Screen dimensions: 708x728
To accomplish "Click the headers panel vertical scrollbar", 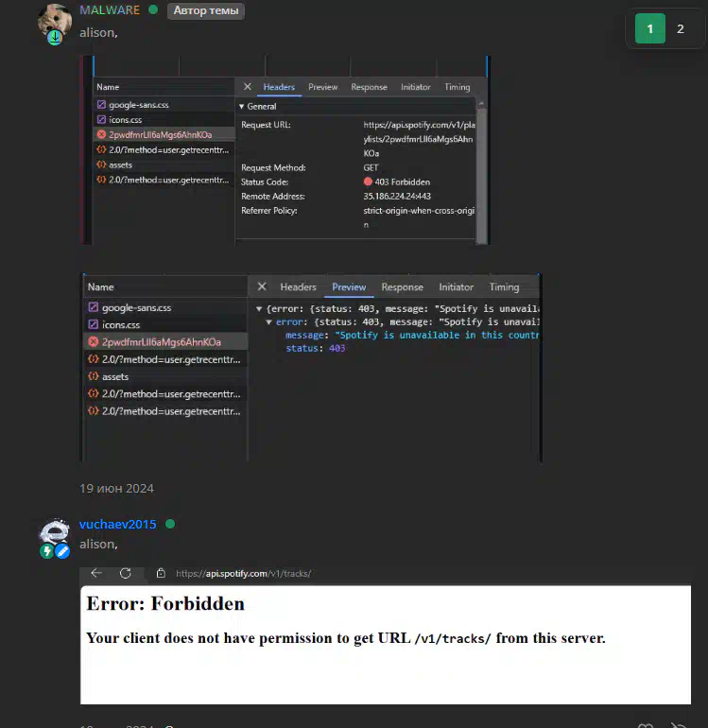I will coord(481,172).
